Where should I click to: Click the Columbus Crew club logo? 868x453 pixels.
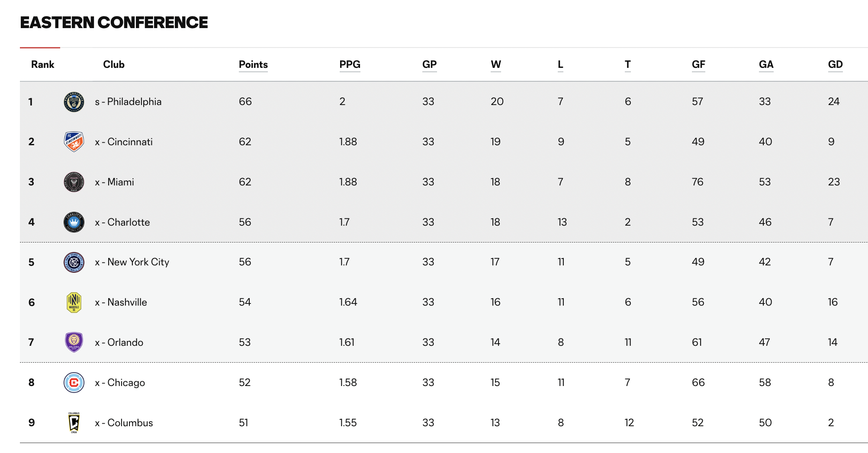[x=74, y=423]
